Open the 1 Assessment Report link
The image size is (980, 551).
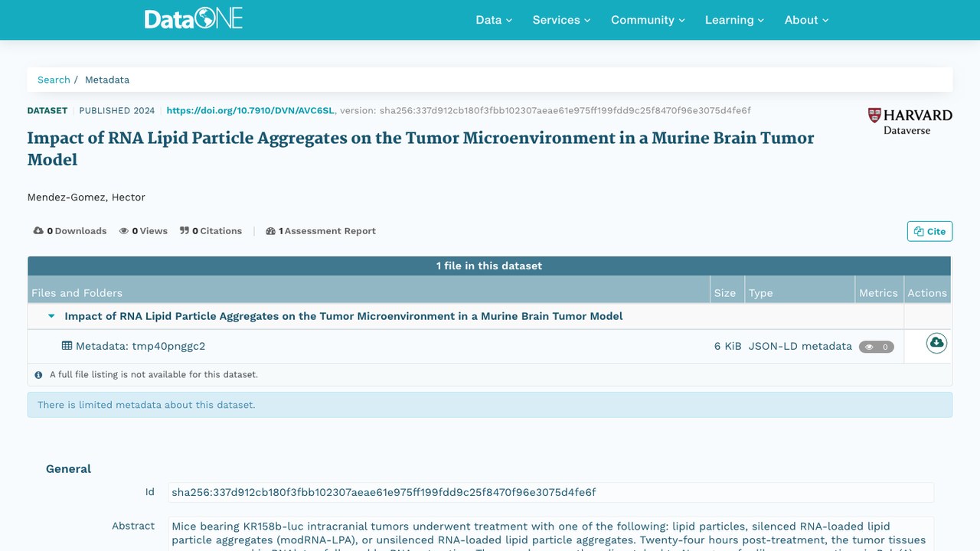(321, 231)
